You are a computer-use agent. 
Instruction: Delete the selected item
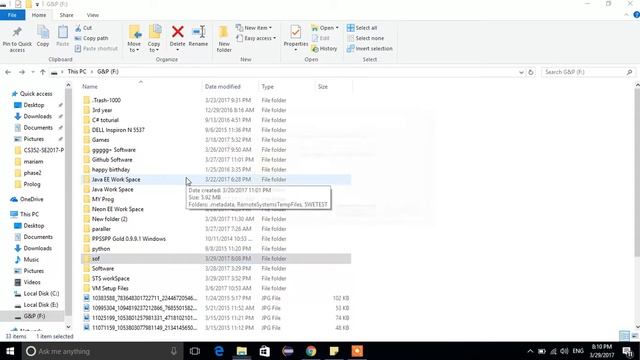178,38
